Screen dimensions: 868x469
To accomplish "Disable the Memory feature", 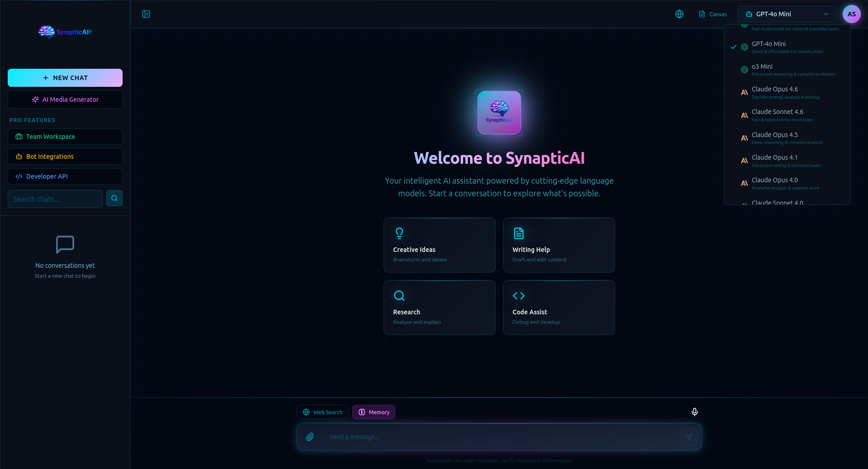I will (x=373, y=412).
